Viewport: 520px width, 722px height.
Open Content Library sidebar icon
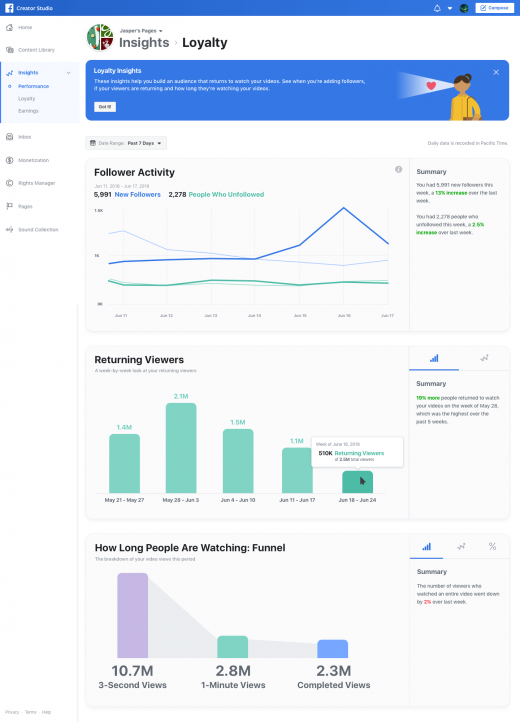tap(9, 50)
